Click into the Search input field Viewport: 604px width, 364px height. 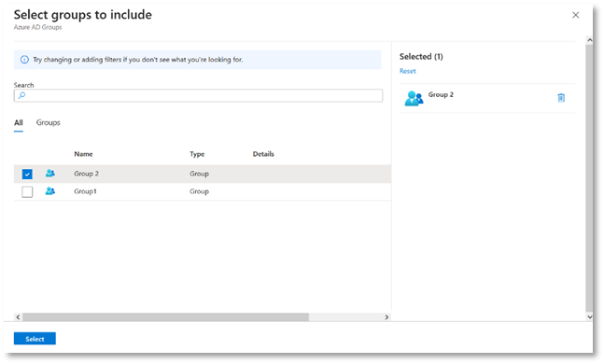(x=199, y=95)
